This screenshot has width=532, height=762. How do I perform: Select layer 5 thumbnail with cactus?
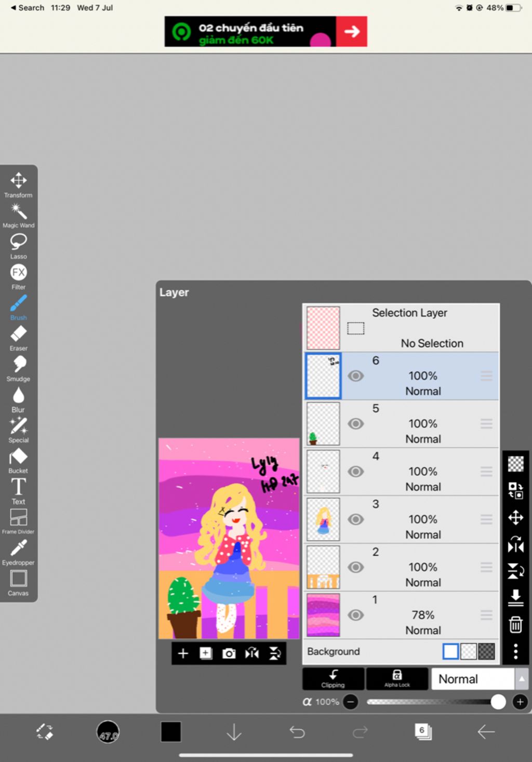pyautogui.click(x=323, y=423)
